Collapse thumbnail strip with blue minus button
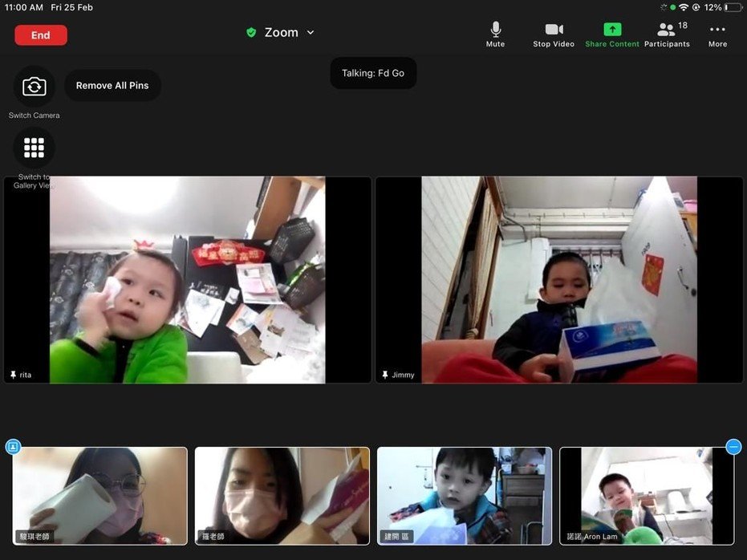Image resolution: width=747 pixels, height=560 pixels. (x=733, y=447)
